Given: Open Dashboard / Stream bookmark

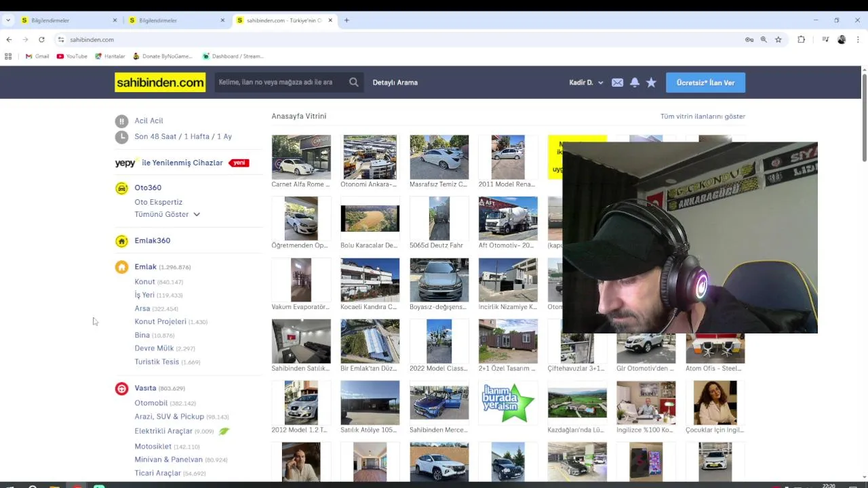Looking at the screenshot, I should 233,56.
